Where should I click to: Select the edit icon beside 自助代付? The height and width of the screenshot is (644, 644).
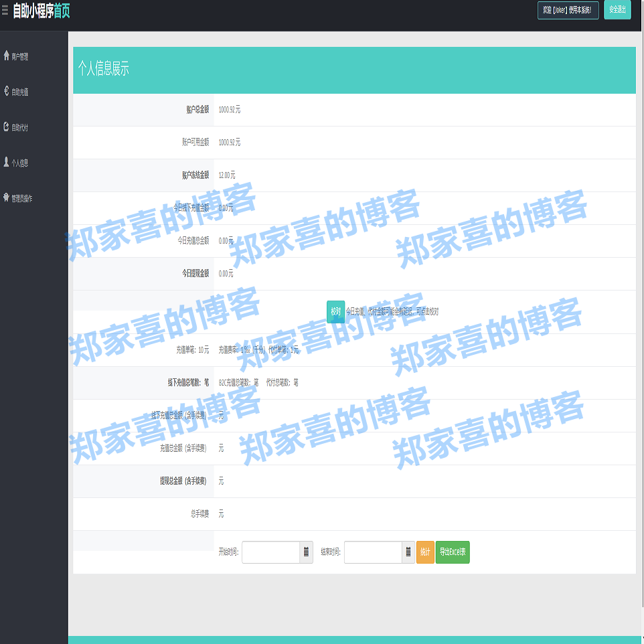click(7, 125)
